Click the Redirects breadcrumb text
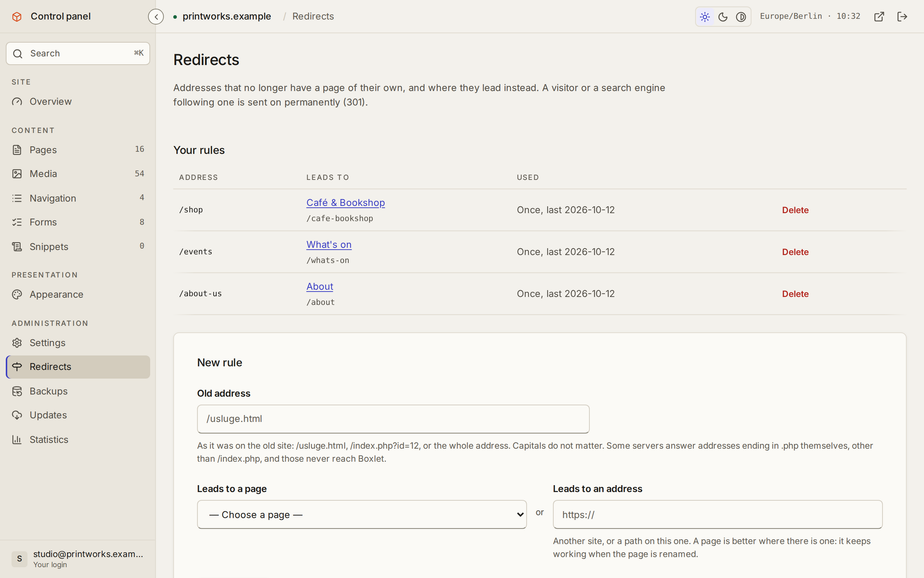924x578 pixels. [x=313, y=17]
